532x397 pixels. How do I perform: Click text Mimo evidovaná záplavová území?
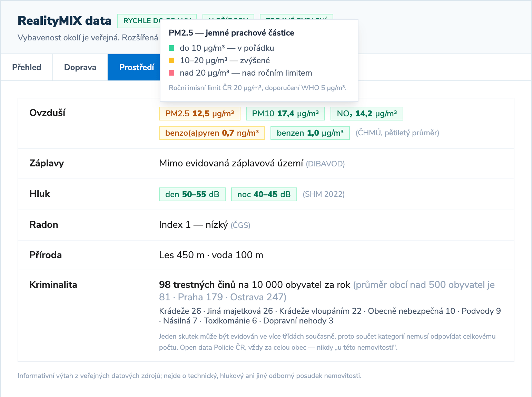click(231, 163)
